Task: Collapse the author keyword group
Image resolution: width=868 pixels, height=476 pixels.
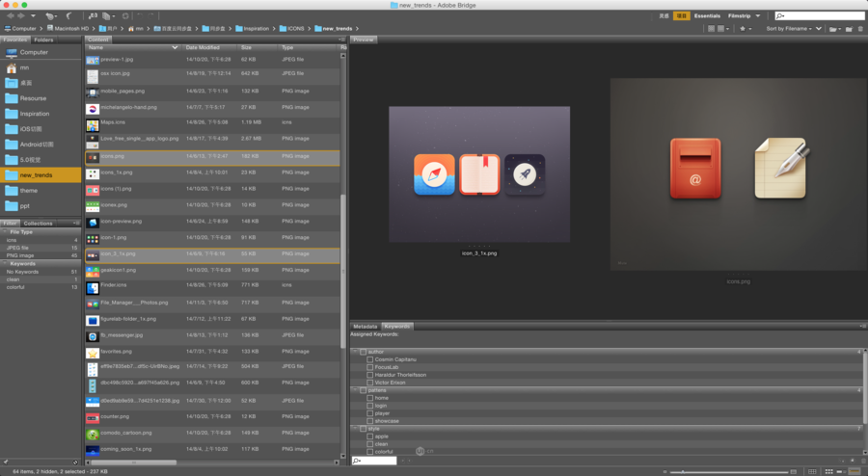Action: [355, 352]
